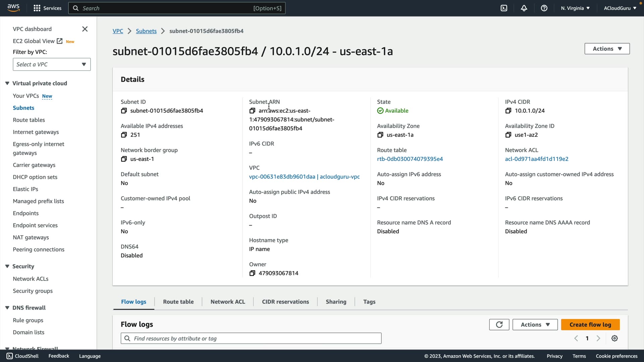Close the VPC navigation sidebar
The image size is (644, 362).
85,29
